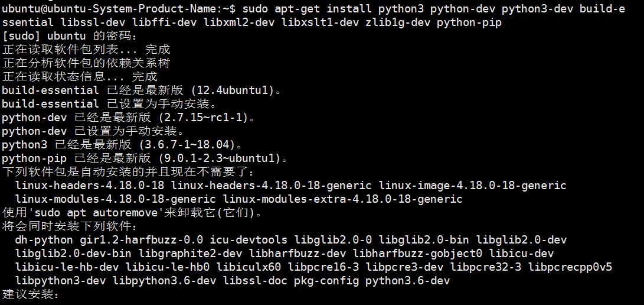Click the 正在分析软件包的依赖关系树 line

point(86,63)
